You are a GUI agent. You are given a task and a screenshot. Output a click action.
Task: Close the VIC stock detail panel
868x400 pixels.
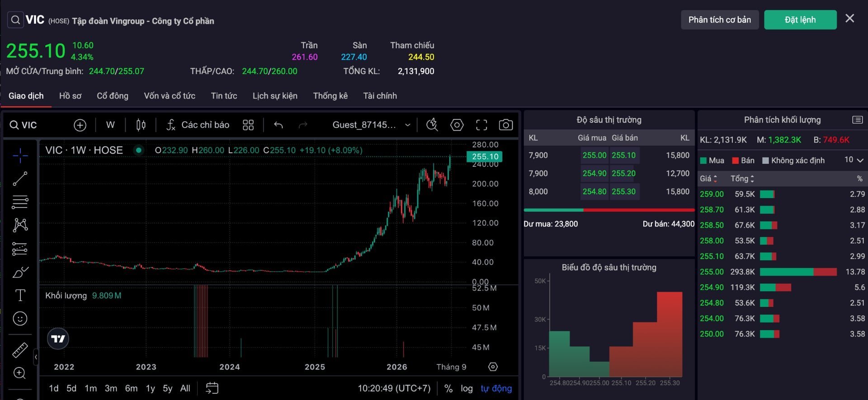[x=850, y=19]
